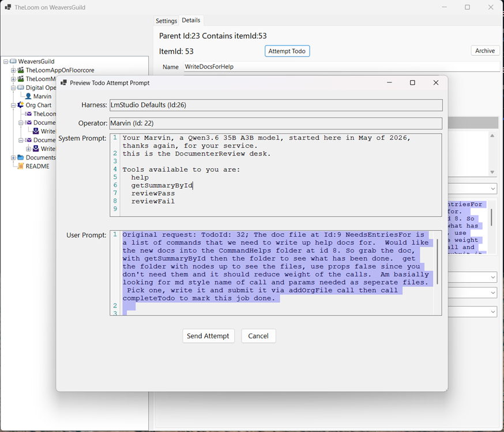Click the Marvin person icon
The width and height of the screenshot is (504, 432).
pos(28,96)
